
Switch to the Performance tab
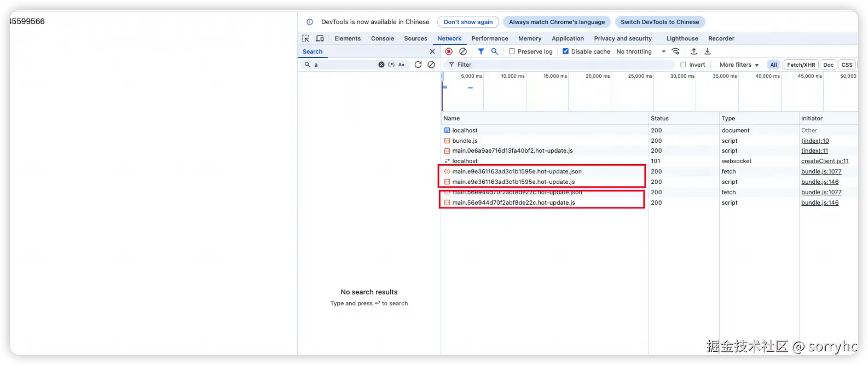[x=490, y=38]
